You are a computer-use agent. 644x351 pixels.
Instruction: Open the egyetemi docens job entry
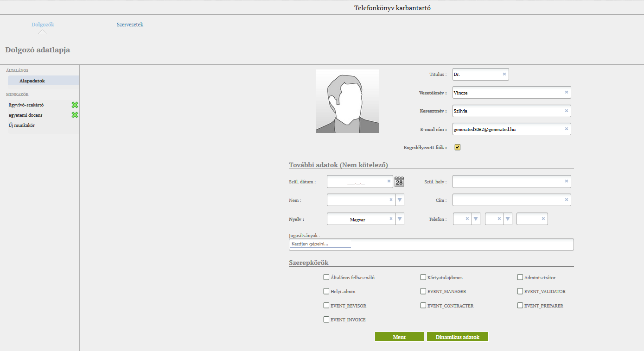click(x=26, y=115)
